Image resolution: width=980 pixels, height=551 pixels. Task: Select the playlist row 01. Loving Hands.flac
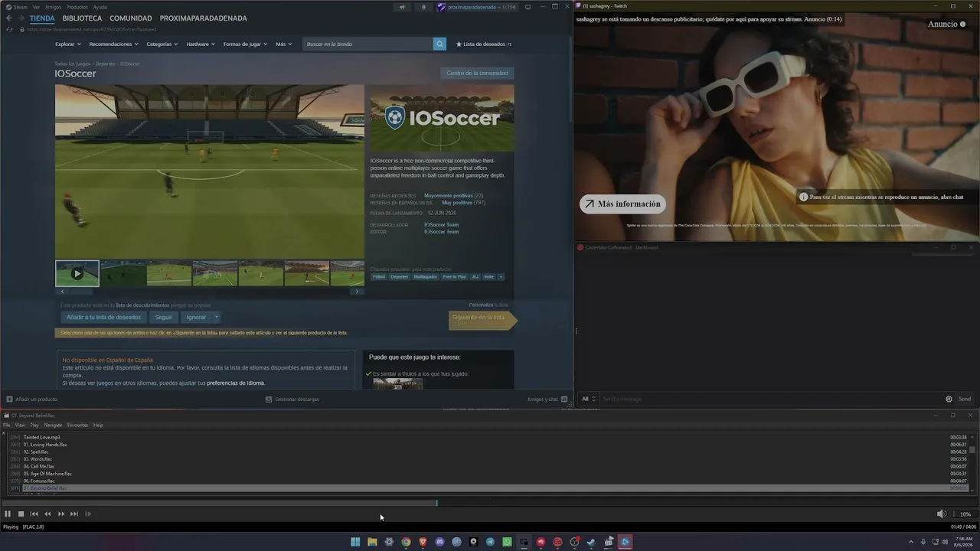[x=488, y=445]
